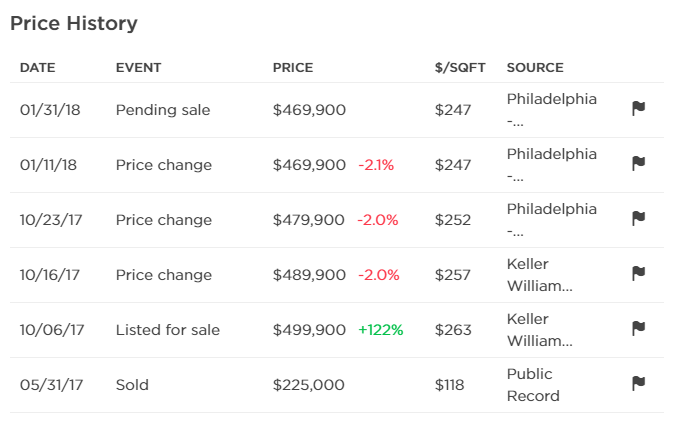Flag the 05/31/17 Sold record
Image resolution: width=687 pixels, height=423 pixels.
point(638,384)
